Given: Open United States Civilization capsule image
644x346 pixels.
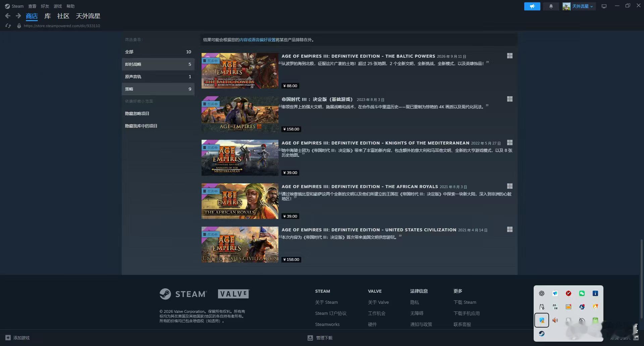Looking at the screenshot, I should click(x=240, y=244).
